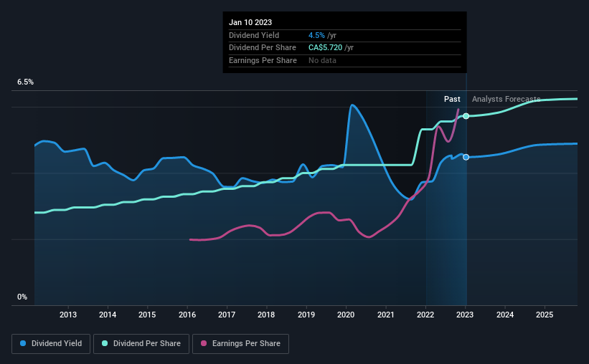The image size is (589, 364).
Task: Select the teal Dividend Per Share data point marker
Action: (466, 116)
